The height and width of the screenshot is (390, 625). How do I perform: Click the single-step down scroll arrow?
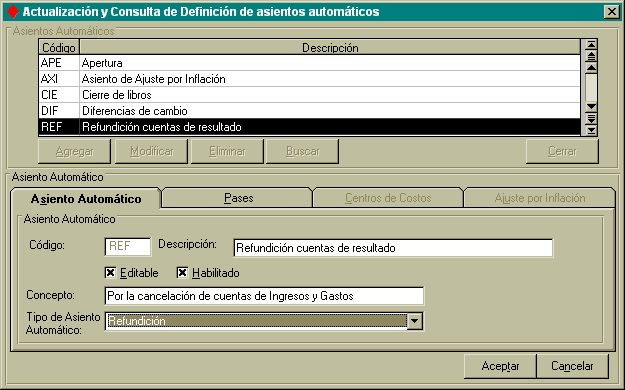pos(591,106)
